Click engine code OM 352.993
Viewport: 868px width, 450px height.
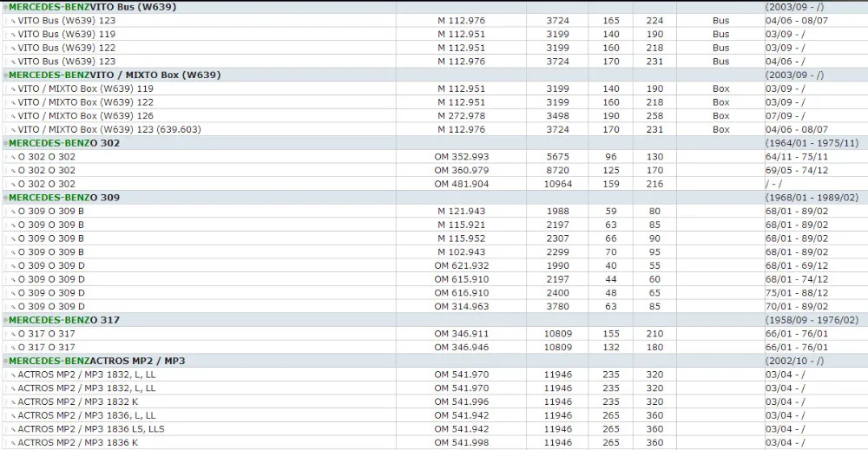coord(461,157)
